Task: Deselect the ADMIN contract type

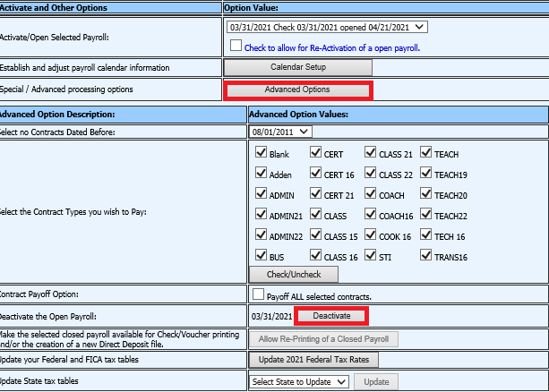Action: pos(262,194)
